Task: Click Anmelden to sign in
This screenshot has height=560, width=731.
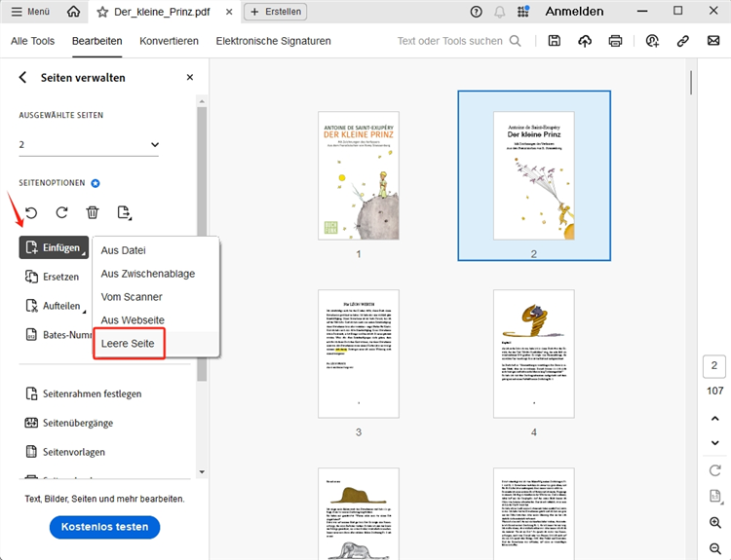Action: 574,11
